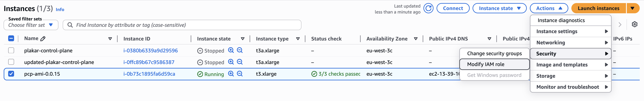Click zoom-in filter icon for pcp-ami-0.0.15 state
The width and height of the screenshot is (644, 101).
pyautogui.click(x=231, y=73)
